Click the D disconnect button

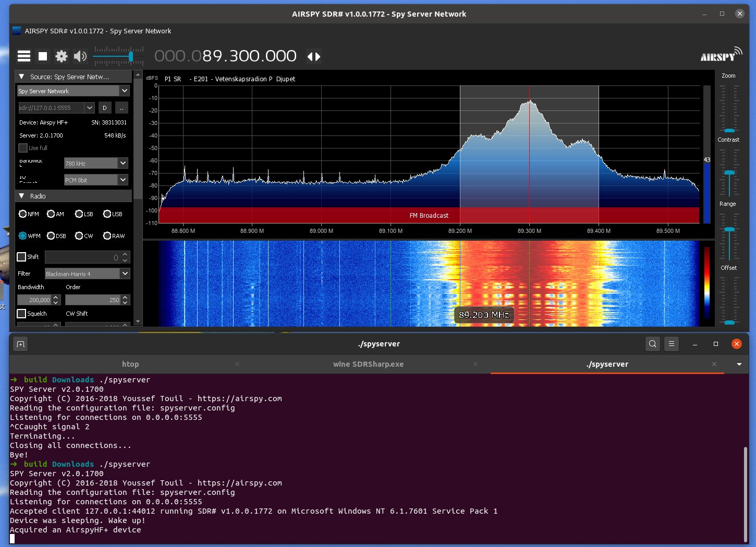click(x=105, y=108)
